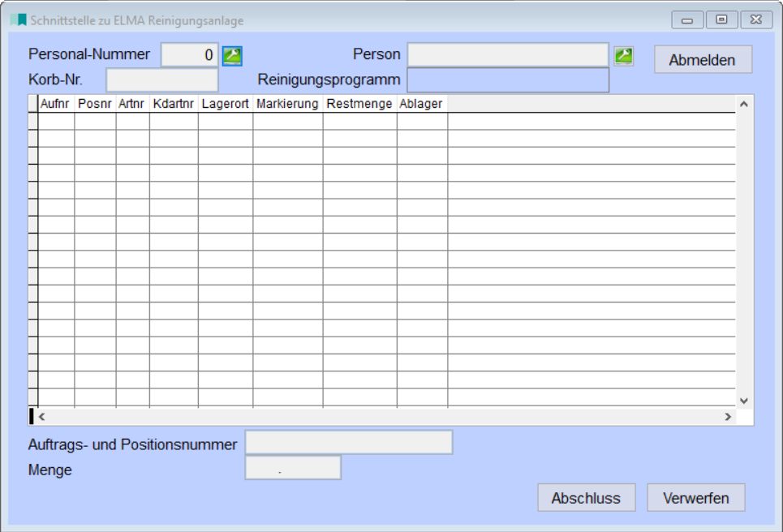Click the lookup icon beside Personal-Nummer
The image size is (783, 532).
[233, 56]
